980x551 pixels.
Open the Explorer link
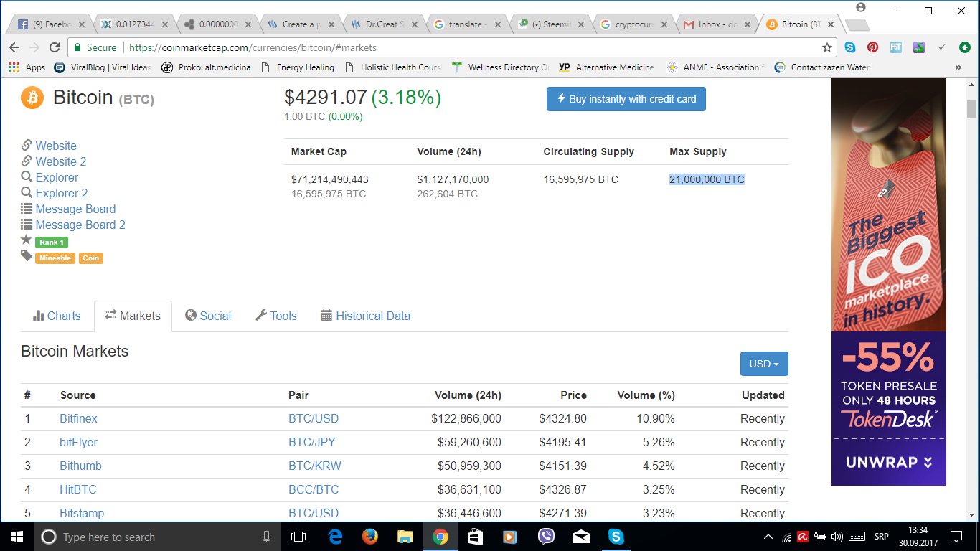click(57, 177)
